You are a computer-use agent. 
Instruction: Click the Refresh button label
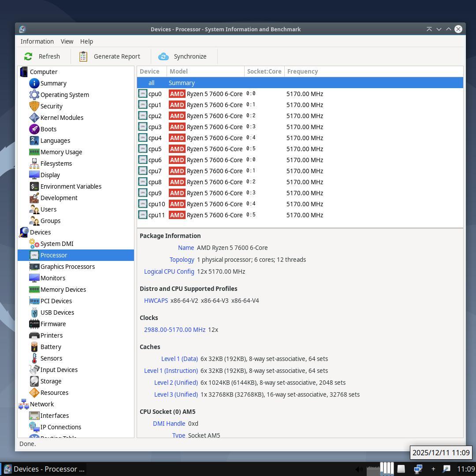click(49, 56)
